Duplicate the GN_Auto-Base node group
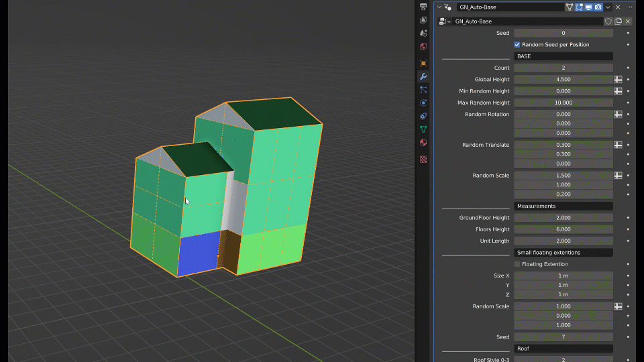Viewport: 644px width, 362px height. [x=618, y=21]
